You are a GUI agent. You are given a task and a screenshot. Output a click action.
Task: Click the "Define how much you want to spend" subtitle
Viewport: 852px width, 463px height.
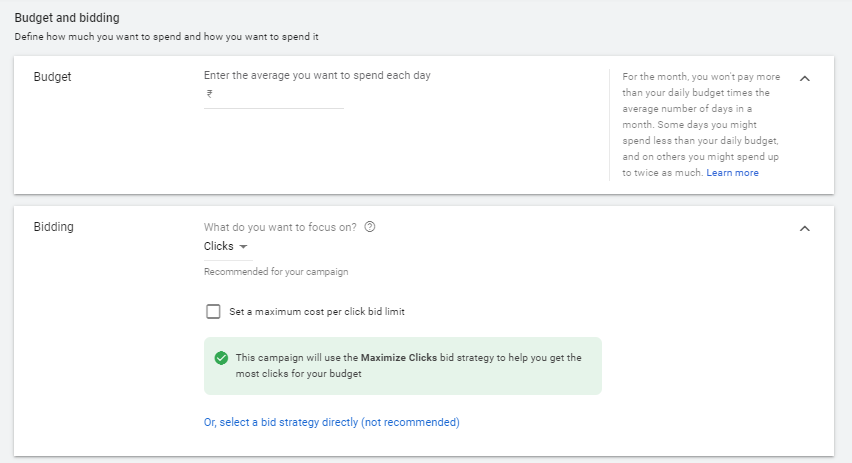tap(172, 37)
